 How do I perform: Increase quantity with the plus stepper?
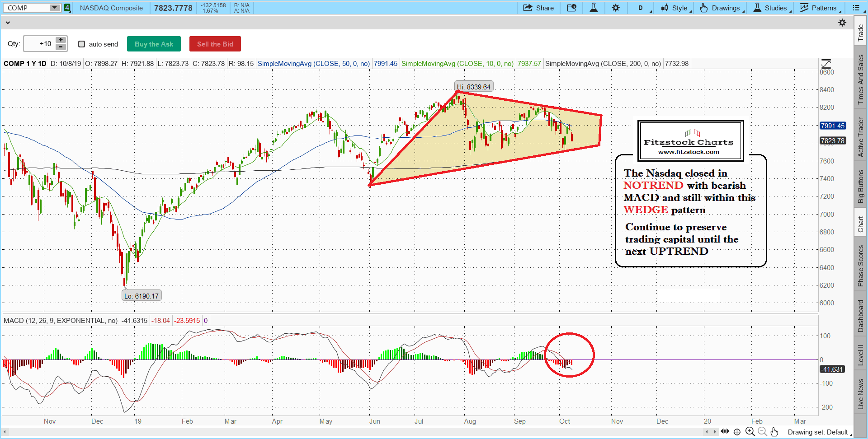(61, 40)
